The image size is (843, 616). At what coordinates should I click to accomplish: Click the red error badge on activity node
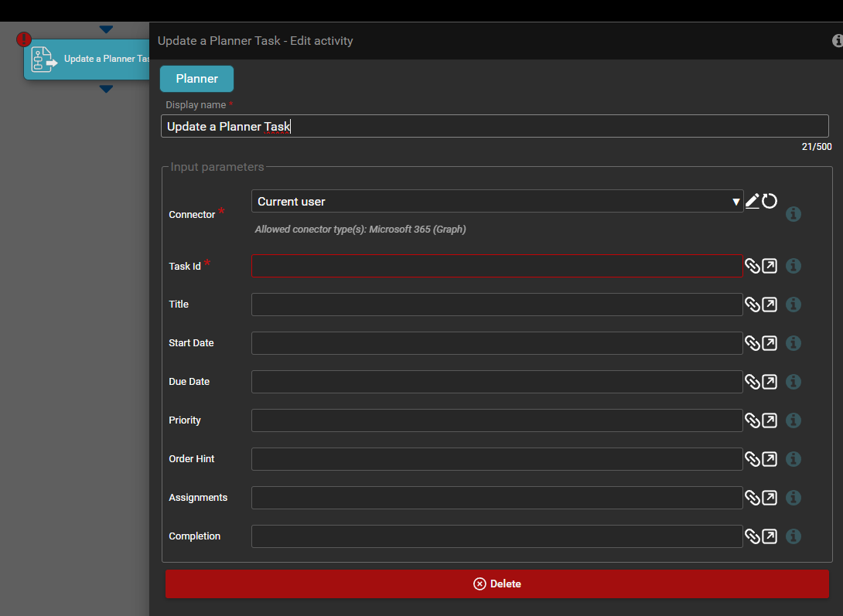pyautogui.click(x=24, y=39)
